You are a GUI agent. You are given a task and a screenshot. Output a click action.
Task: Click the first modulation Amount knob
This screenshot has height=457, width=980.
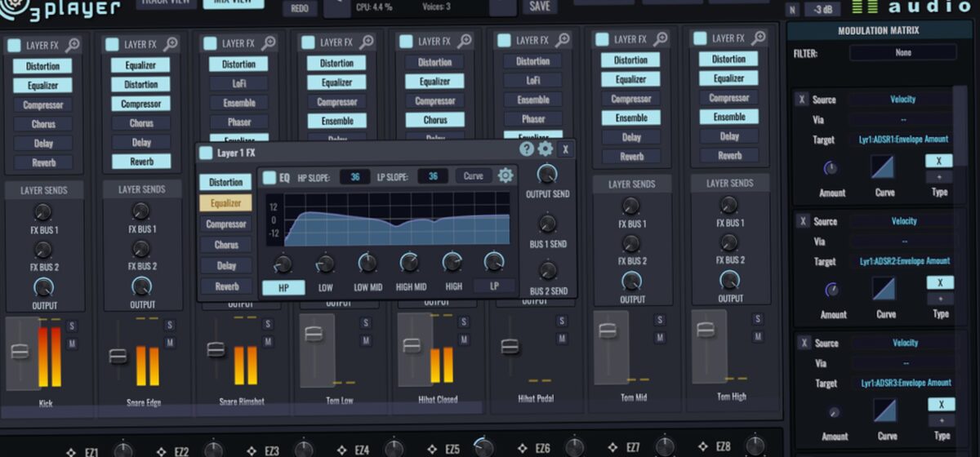coord(831,169)
